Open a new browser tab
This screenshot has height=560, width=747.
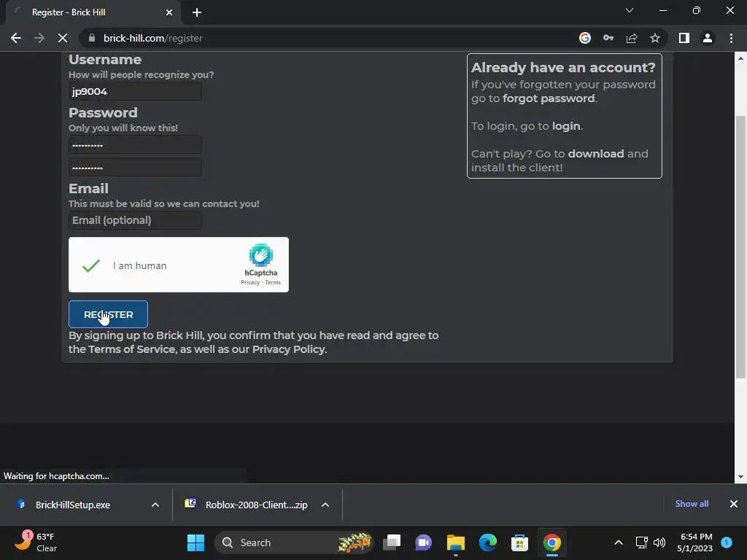(197, 12)
